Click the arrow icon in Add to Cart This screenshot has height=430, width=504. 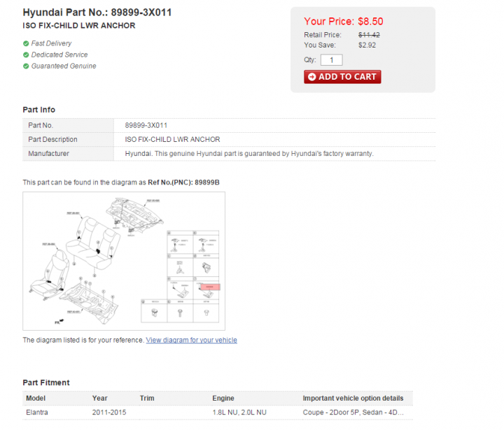[311, 77]
